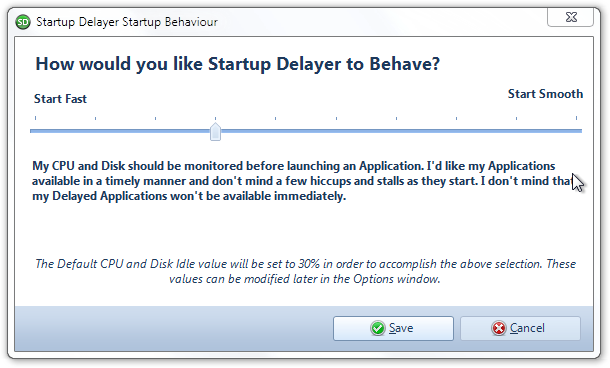Click the red X icon on Cancel
Image resolution: width=610 pixels, height=368 pixels.
click(x=499, y=328)
